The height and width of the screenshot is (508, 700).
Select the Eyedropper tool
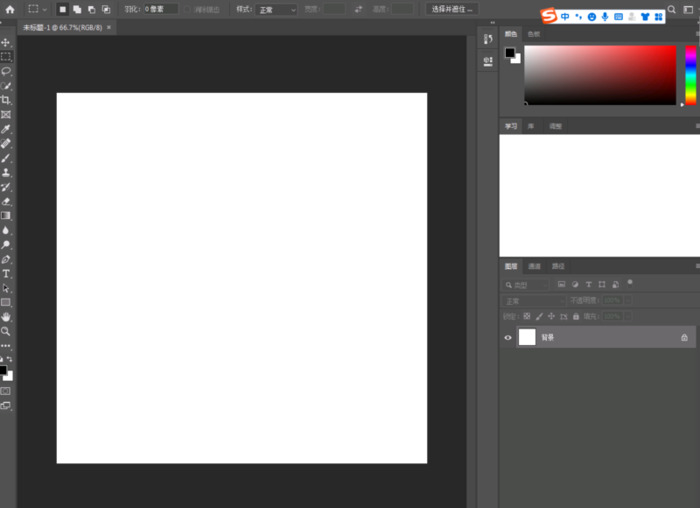(6, 129)
